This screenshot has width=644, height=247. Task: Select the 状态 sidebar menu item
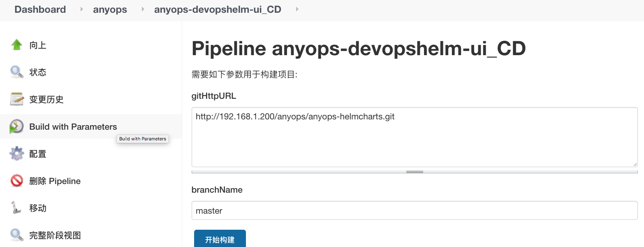(38, 72)
